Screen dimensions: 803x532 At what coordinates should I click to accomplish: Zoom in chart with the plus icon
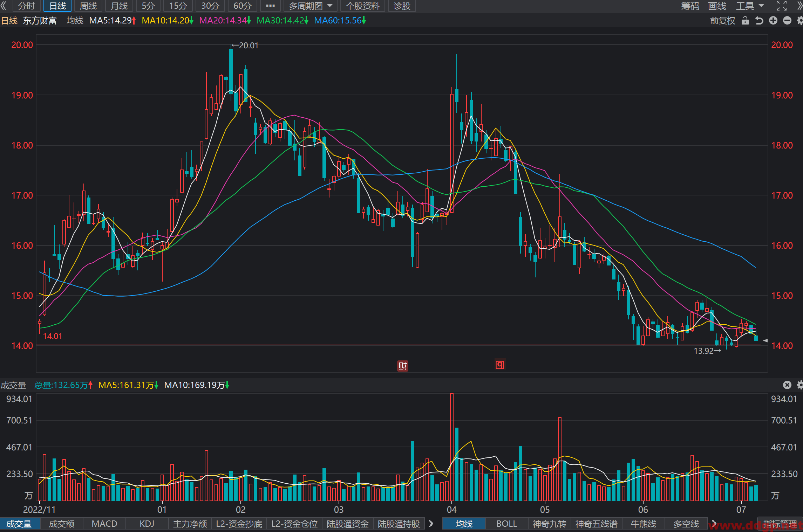click(773, 21)
